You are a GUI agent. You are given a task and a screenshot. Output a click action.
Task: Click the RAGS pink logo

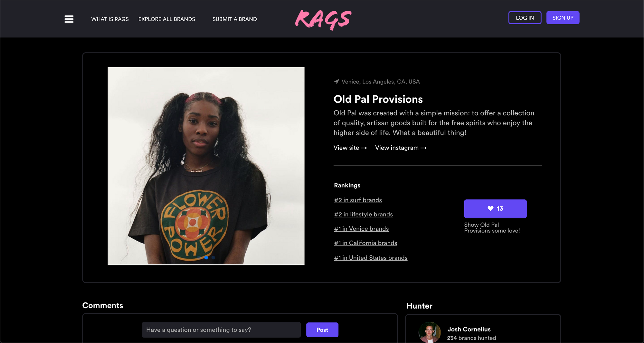tap(323, 19)
